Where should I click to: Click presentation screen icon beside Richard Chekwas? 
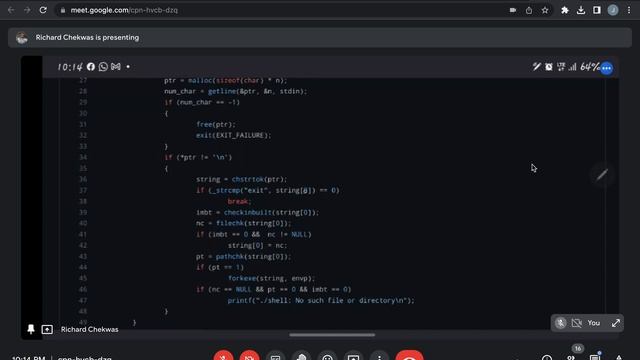(47, 329)
